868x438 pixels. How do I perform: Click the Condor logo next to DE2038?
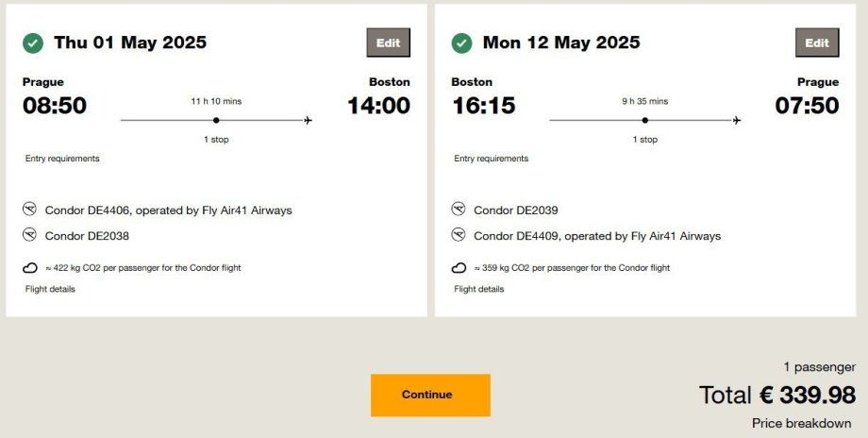pos(30,235)
